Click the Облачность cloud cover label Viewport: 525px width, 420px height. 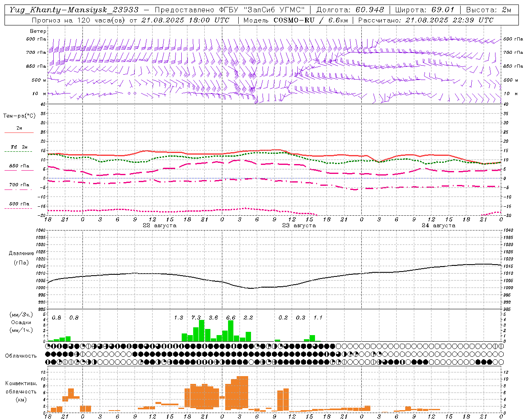(x=21, y=356)
